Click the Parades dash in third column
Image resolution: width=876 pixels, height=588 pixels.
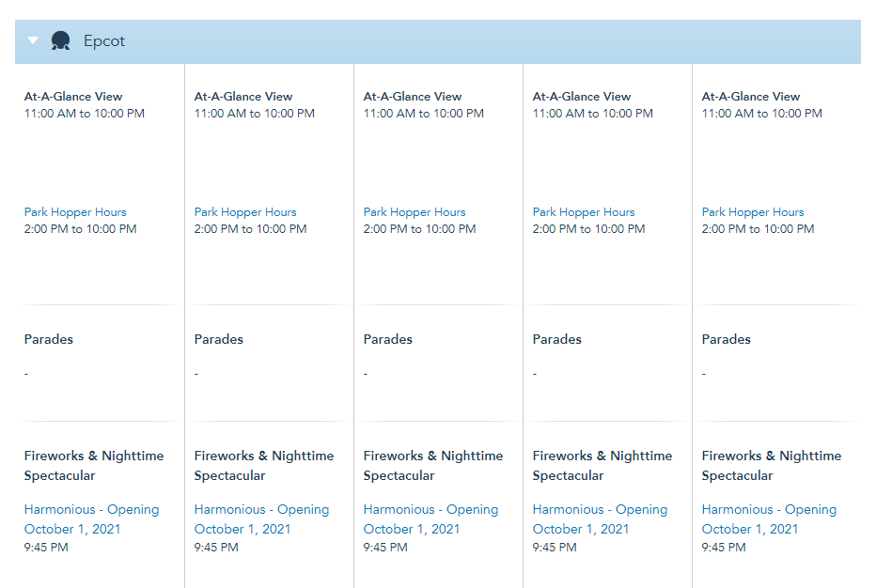[x=366, y=374]
